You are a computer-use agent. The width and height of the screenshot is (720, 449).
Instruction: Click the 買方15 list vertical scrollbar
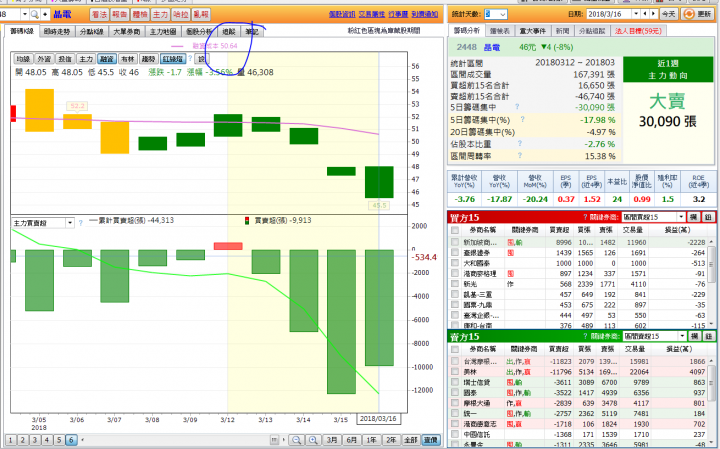[712, 281]
